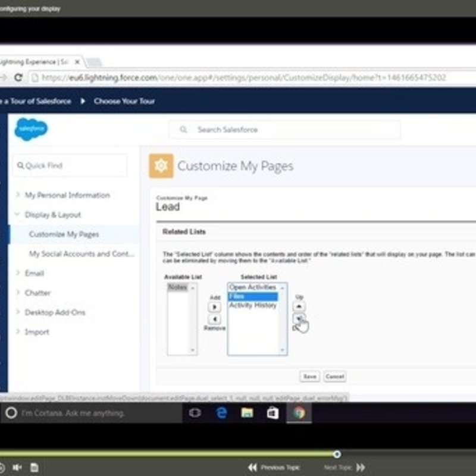Image resolution: width=476 pixels, height=476 pixels.
Task: Open Task View on the taskbar
Action: (x=195, y=413)
